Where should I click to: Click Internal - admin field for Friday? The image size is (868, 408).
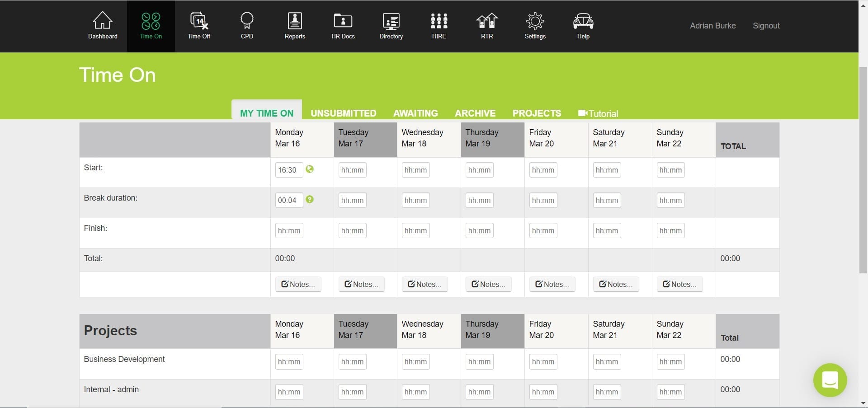543,392
